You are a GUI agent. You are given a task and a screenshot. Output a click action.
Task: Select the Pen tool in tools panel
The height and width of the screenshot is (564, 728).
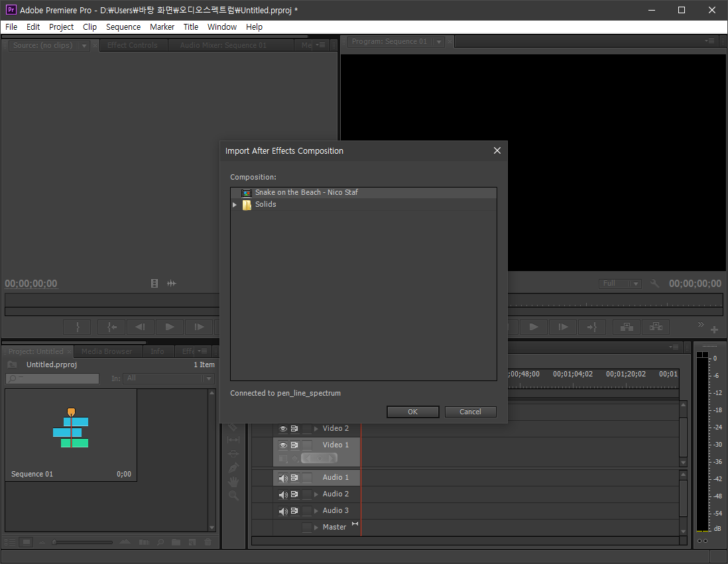[x=233, y=467]
